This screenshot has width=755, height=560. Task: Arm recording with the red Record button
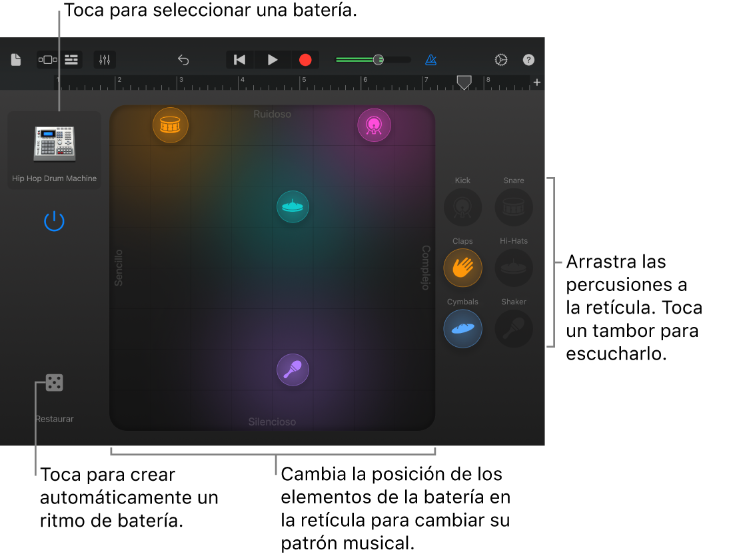[x=305, y=59]
